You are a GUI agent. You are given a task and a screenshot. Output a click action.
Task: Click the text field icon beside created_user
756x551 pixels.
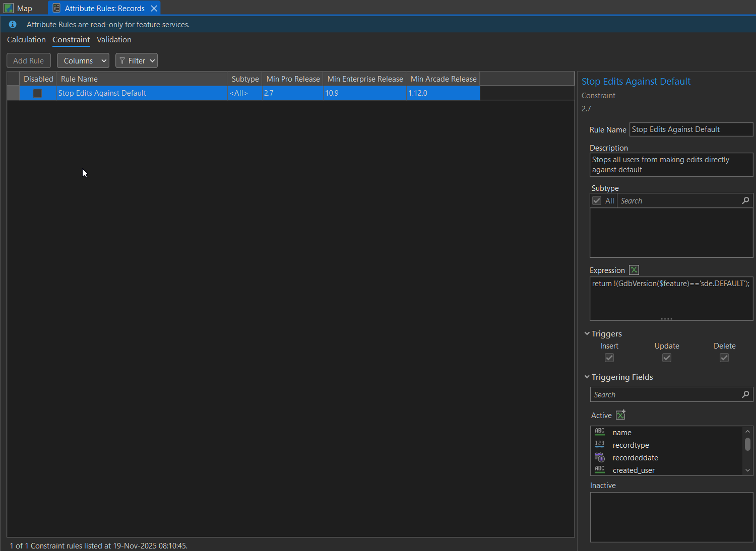pyautogui.click(x=600, y=470)
